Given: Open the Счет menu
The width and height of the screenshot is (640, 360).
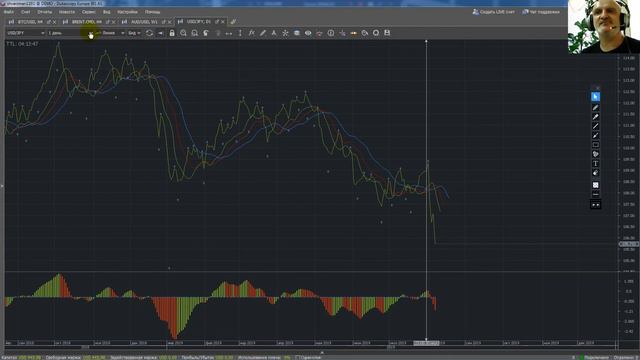Looking at the screenshot, I should (x=25, y=12).
